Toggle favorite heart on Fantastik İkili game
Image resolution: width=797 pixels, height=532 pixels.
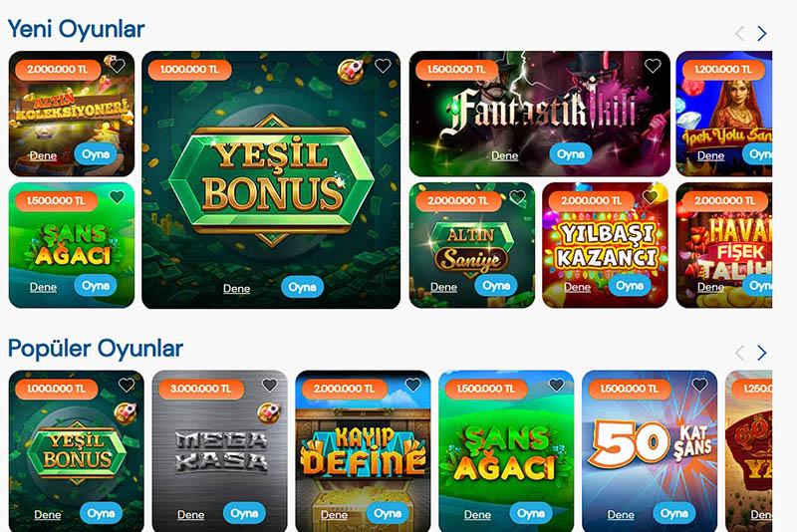(x=653, y=66)
